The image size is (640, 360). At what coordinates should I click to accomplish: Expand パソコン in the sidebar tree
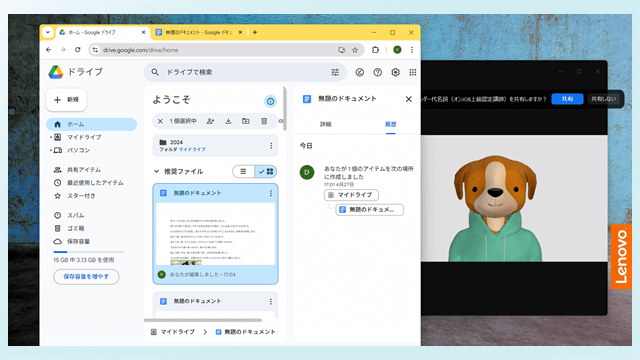coord(51,150)
